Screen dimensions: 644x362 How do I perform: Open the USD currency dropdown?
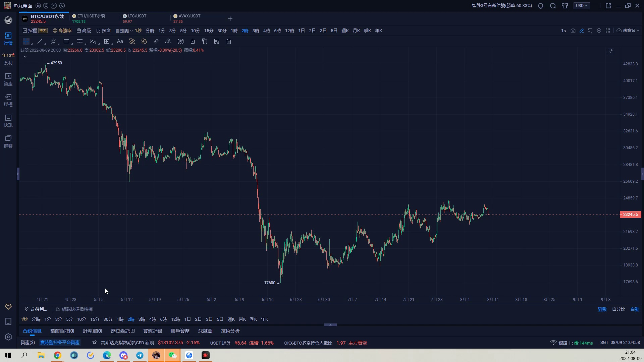click(x=582, y=6)
